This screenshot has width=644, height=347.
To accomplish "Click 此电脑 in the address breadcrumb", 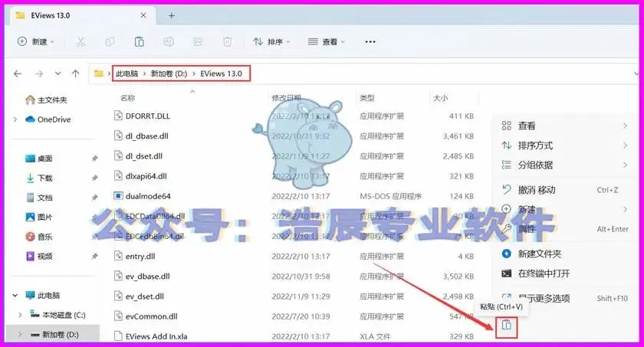I will pyautogui.click(x=127, y=74).
